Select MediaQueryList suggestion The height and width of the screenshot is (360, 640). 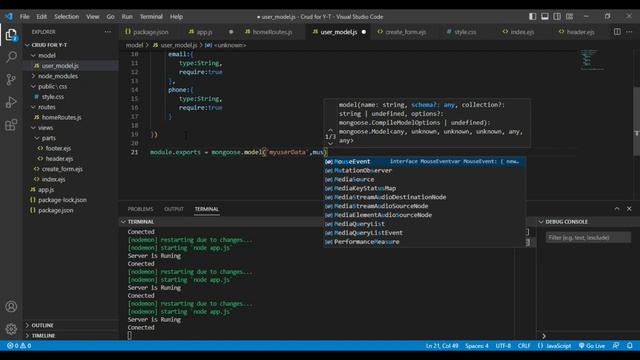424,224
